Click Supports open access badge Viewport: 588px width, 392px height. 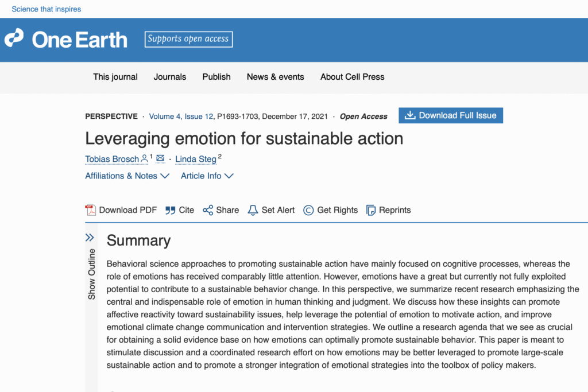[x=188, y=40]
